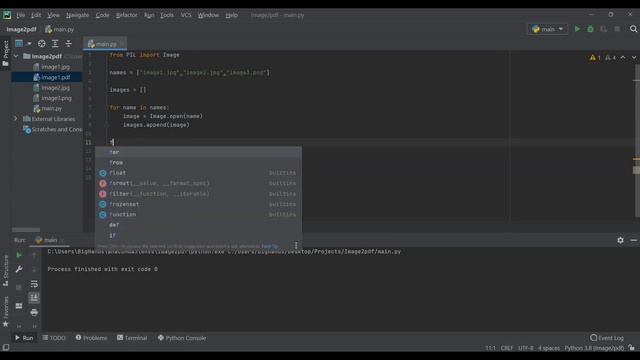640x360 pixels.
Task: Open the Terminal tool window
Action: coord(132,338)
